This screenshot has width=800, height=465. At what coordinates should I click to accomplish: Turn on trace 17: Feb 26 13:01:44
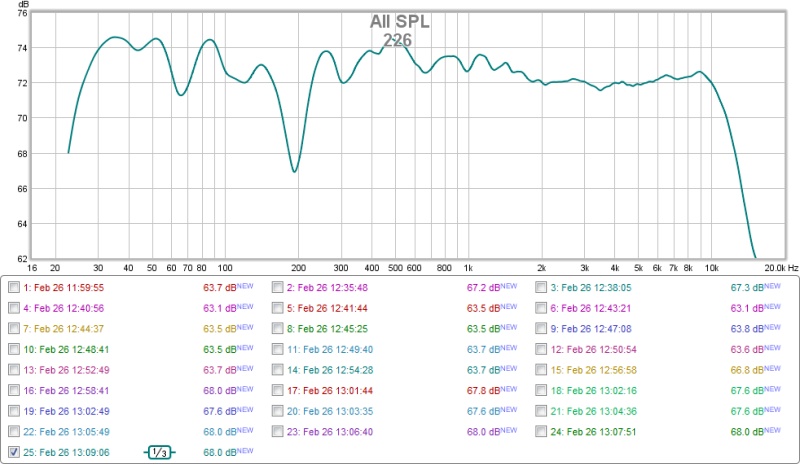click(x=278, y=390)
